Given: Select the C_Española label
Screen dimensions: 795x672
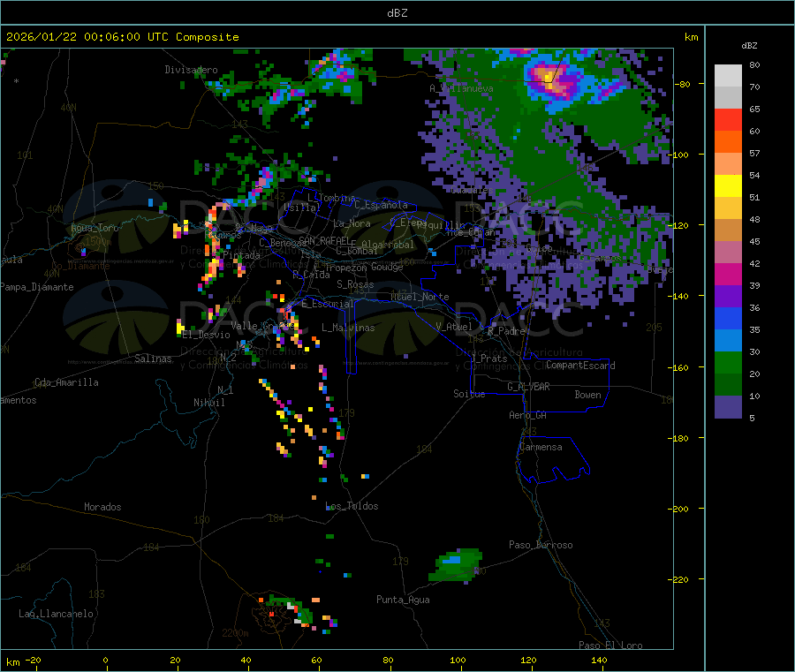Looking at the screenshot, I should (381, 205).
